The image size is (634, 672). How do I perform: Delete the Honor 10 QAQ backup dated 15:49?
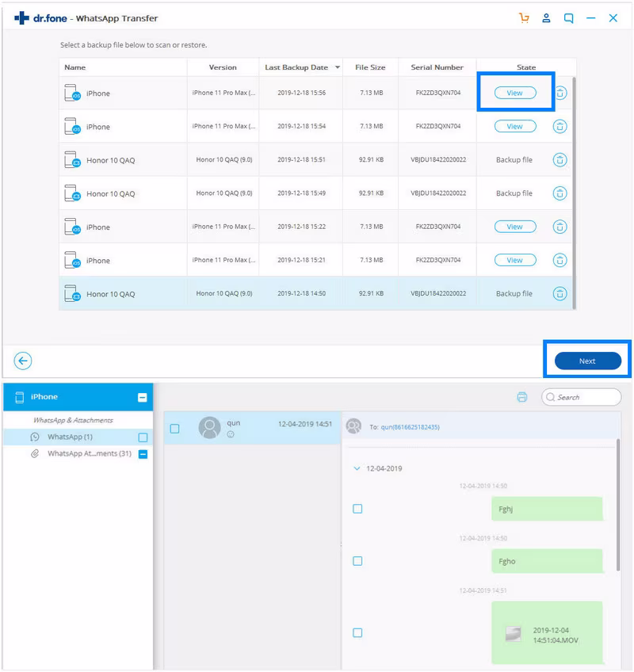point(560,193)
